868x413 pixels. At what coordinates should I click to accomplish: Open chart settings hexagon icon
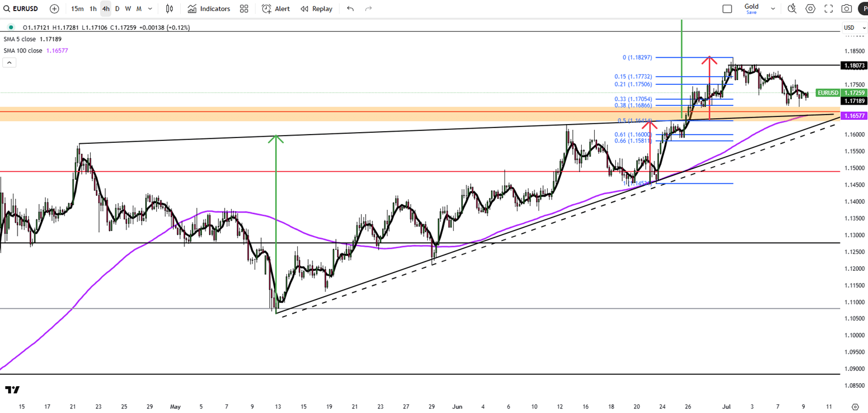click(x=811, y=9)
